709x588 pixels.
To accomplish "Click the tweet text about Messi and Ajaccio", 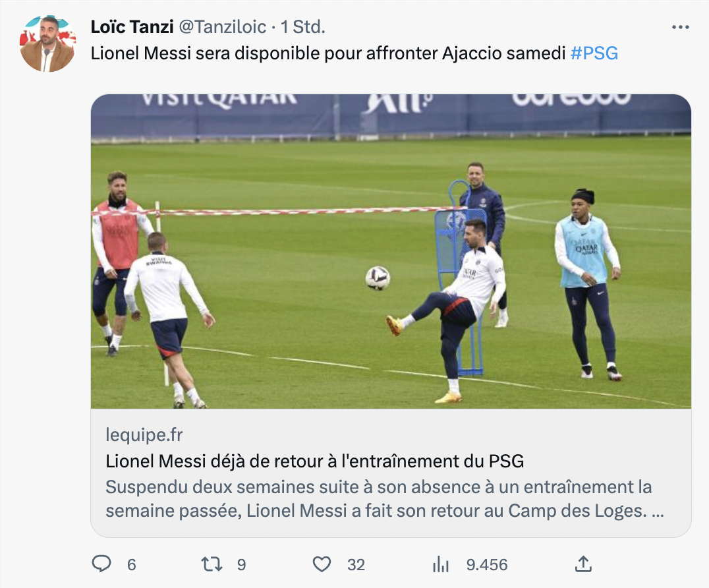I will 329,53.
